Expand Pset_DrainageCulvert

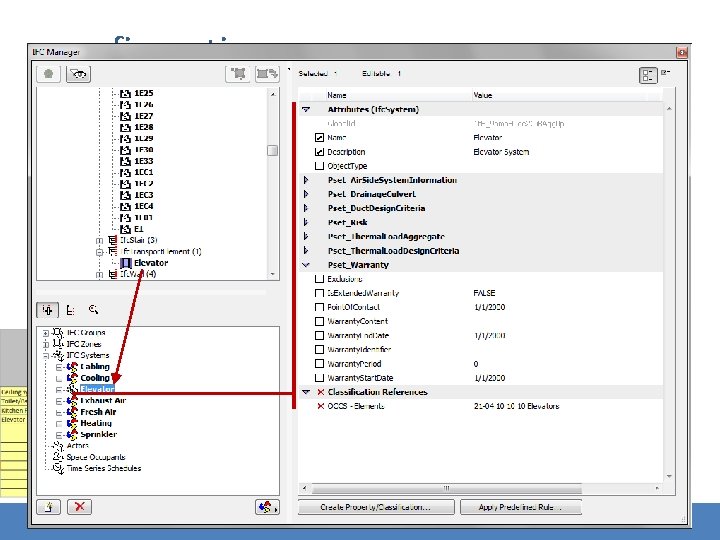pyautogui.click(x=306, y=194)
